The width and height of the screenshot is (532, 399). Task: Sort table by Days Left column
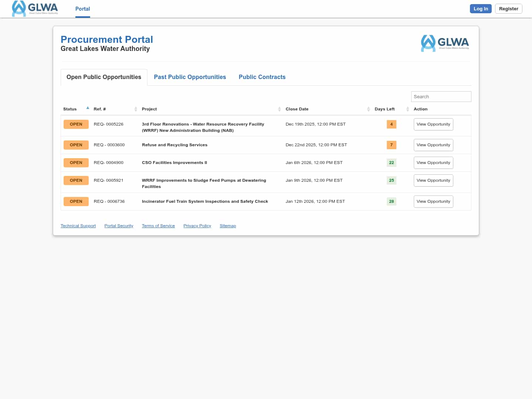pyautogui.click(x=407, y=109)
